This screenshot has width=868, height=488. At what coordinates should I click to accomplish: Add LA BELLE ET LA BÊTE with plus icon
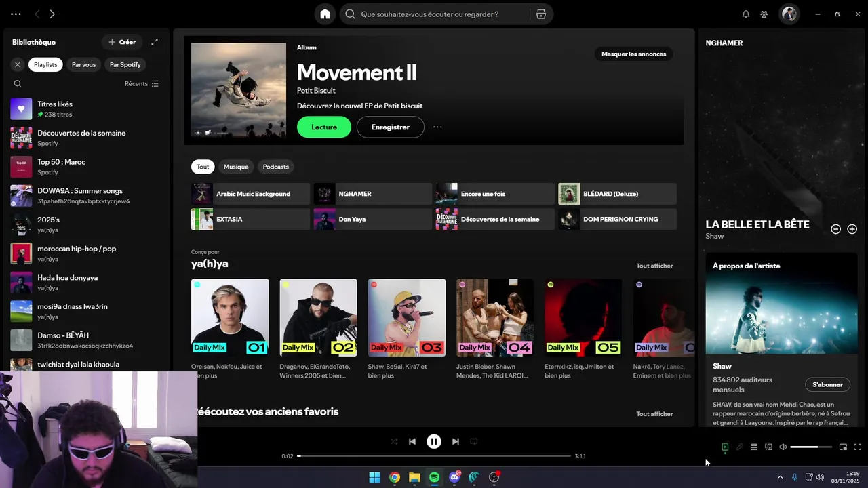[852, 229]
